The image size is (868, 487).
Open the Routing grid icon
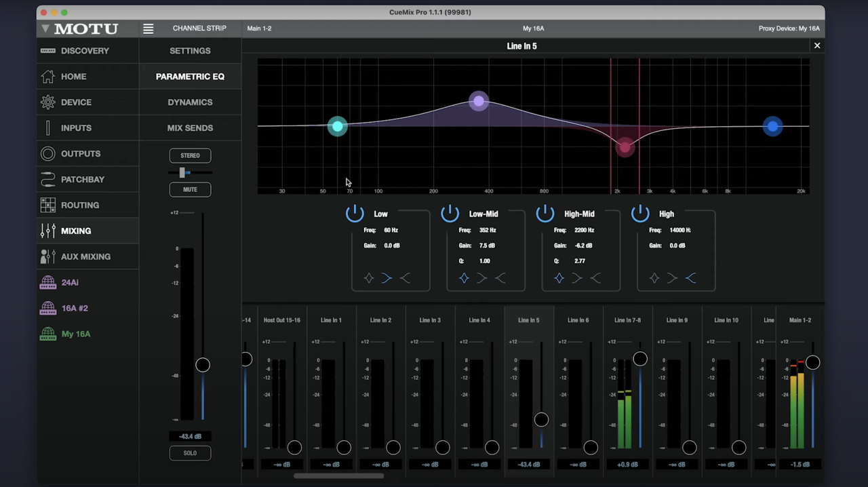48,206
